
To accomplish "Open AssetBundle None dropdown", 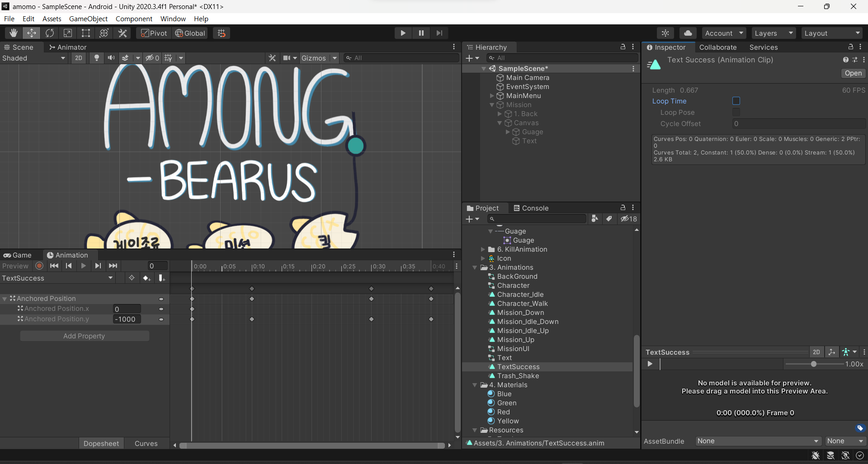I will (x=758, y=441).
